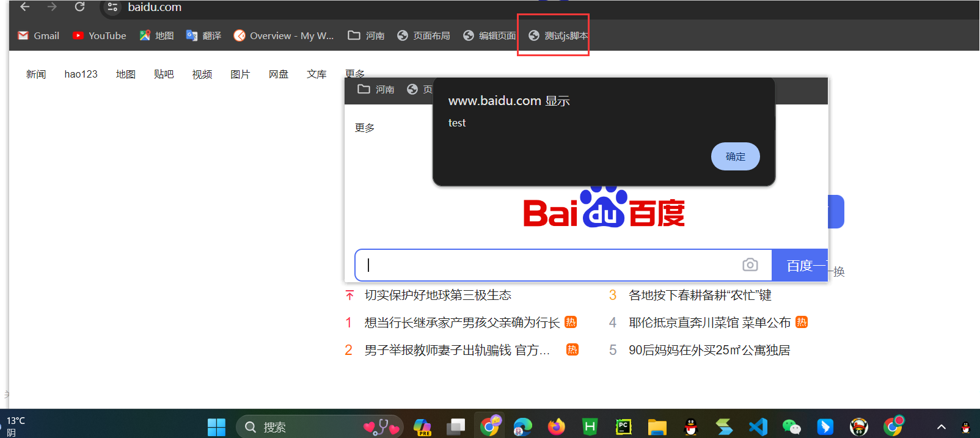Open headline 耶伦抵京直奔川菜馆 菜单公布
Screen dimensions: 980x438
(710, 323)
